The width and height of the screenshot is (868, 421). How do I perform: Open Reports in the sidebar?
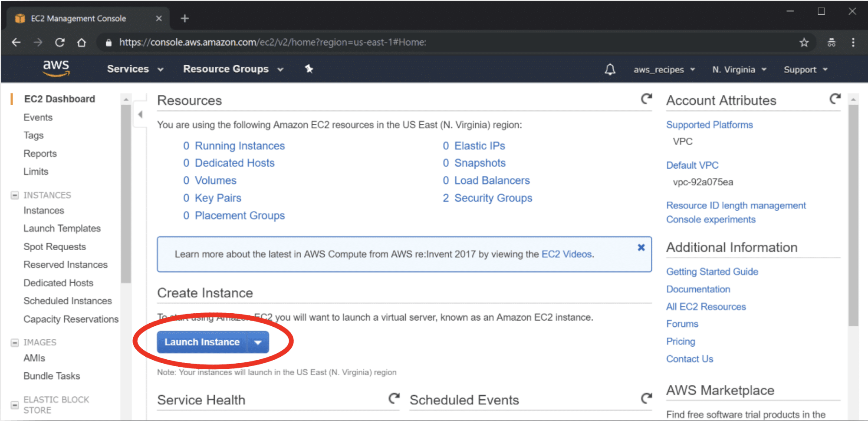[40, 153]
